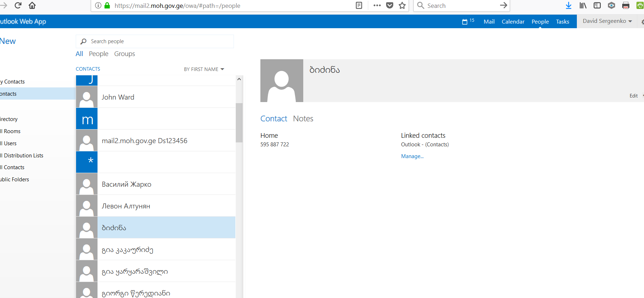
Task: Filter contact list by Groups
Action: (124, 54)
